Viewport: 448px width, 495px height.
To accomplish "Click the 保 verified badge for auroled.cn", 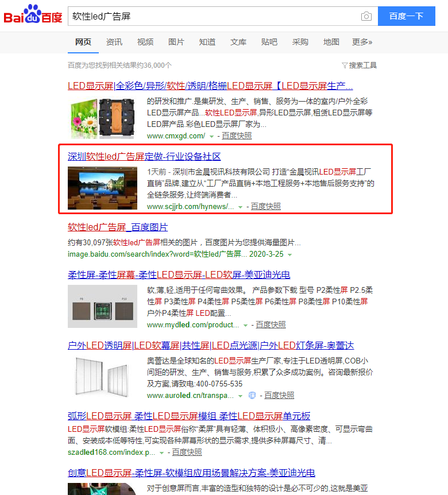I will click(x=252, y=395).
